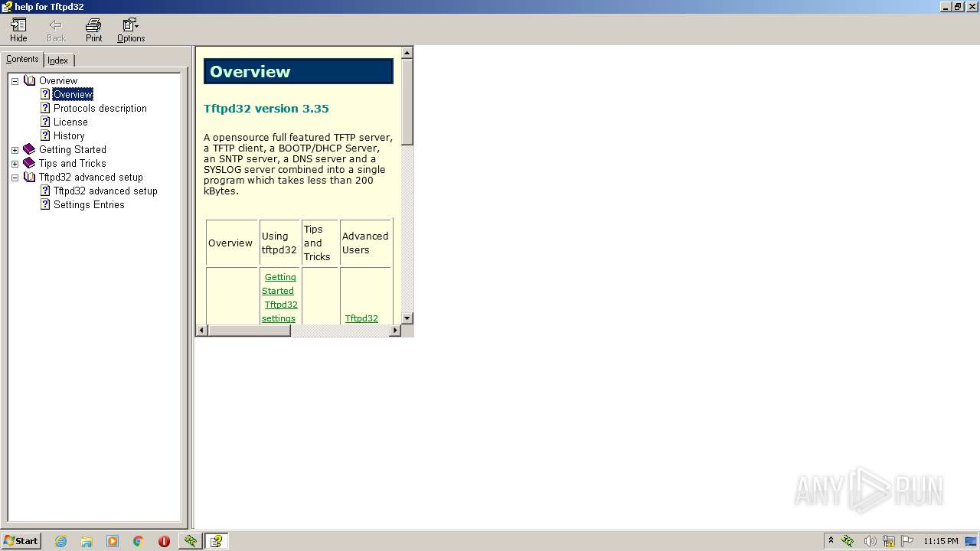Open the media player taskbar icon

(113, 541)
